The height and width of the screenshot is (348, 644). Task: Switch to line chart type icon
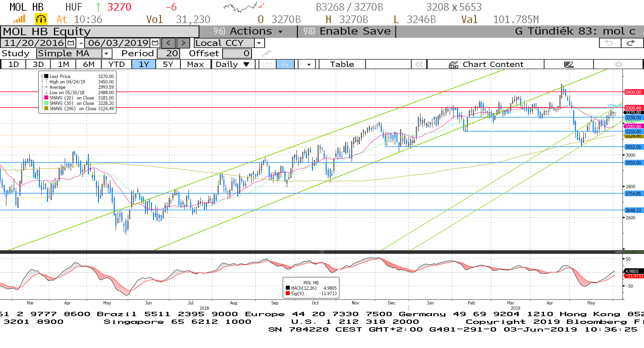pyautogui.click(x=268, y=64)
